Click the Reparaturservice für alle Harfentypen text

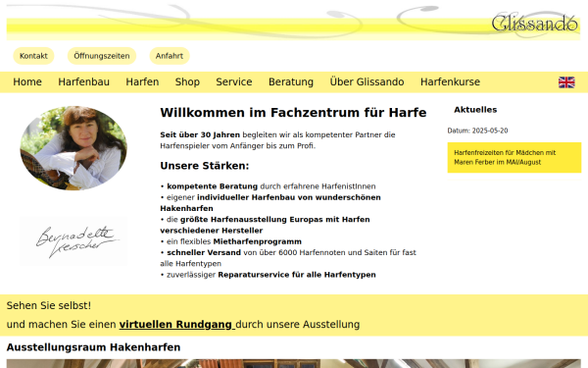297,275
